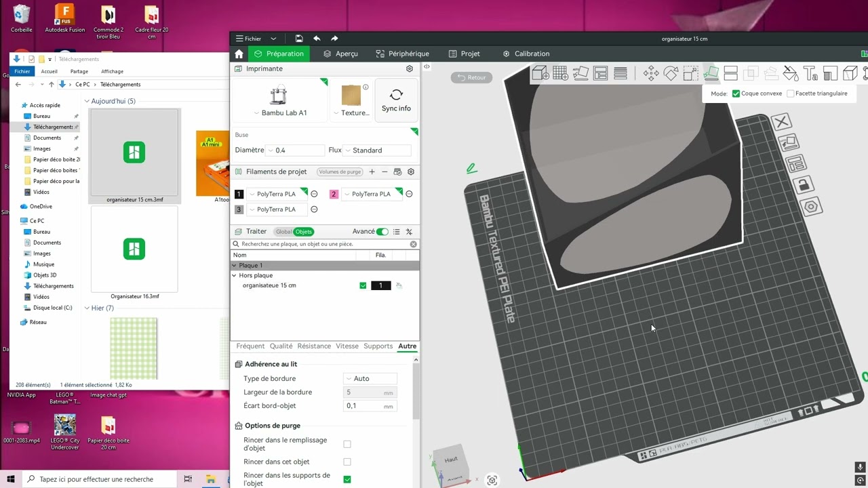The image size is (868, 488).
Task: Click the top-toolbar Auto orient icon
Action: pyautogui.click(x=580, y=73)
